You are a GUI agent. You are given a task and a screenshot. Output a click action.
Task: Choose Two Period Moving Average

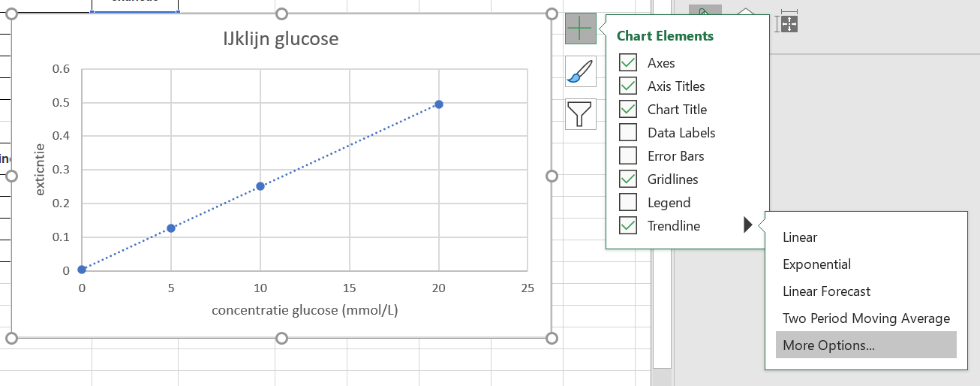866,318
